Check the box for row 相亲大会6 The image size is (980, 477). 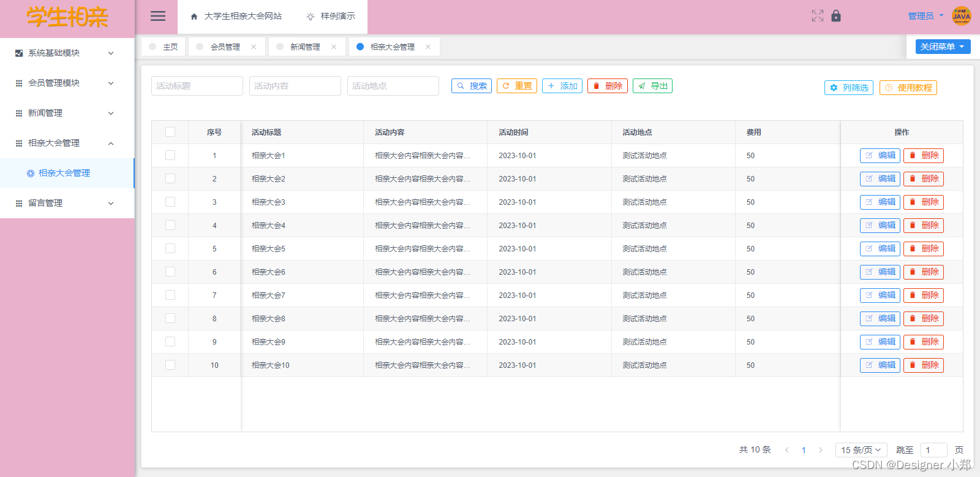(170, 272)
